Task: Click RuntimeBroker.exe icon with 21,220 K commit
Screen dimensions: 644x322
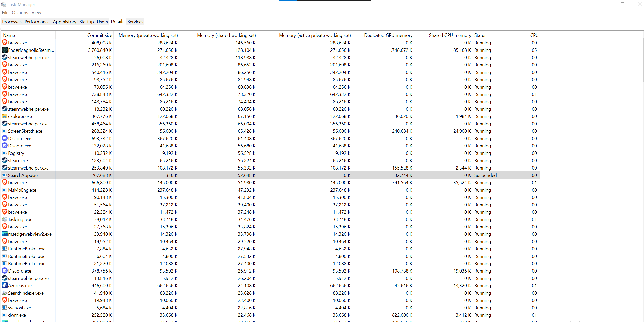Action: point(4,263)
